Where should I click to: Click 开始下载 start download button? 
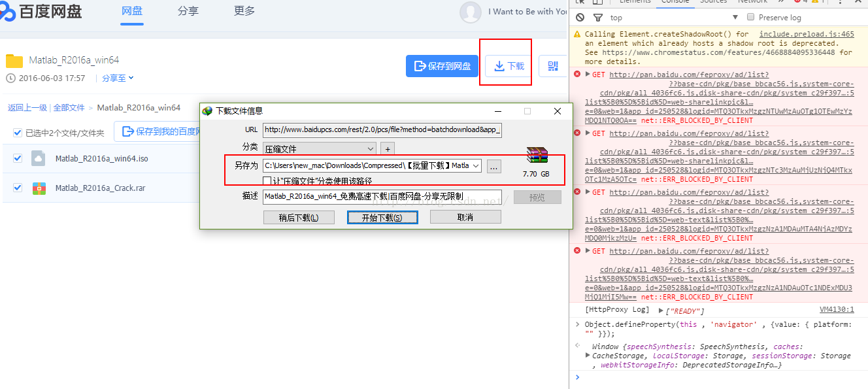[382, 217]
